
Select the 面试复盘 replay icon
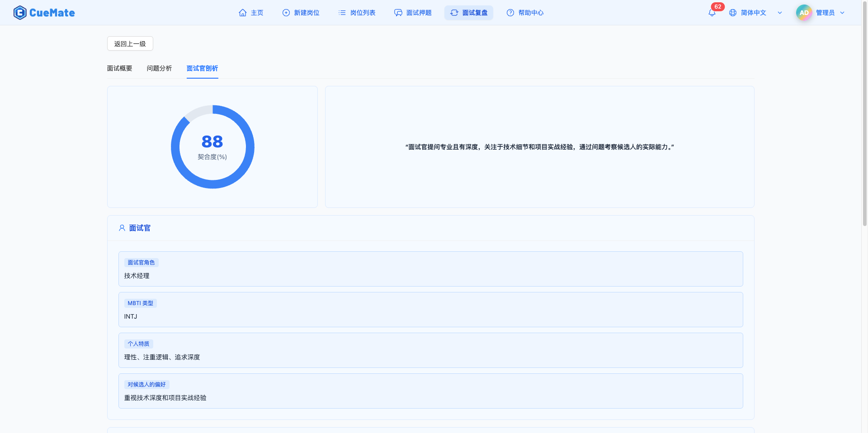pyautogui.click(x=454, y=13)
